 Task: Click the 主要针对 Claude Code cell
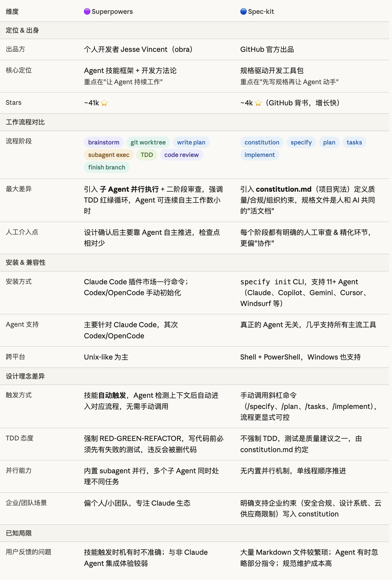click(131, 330)
